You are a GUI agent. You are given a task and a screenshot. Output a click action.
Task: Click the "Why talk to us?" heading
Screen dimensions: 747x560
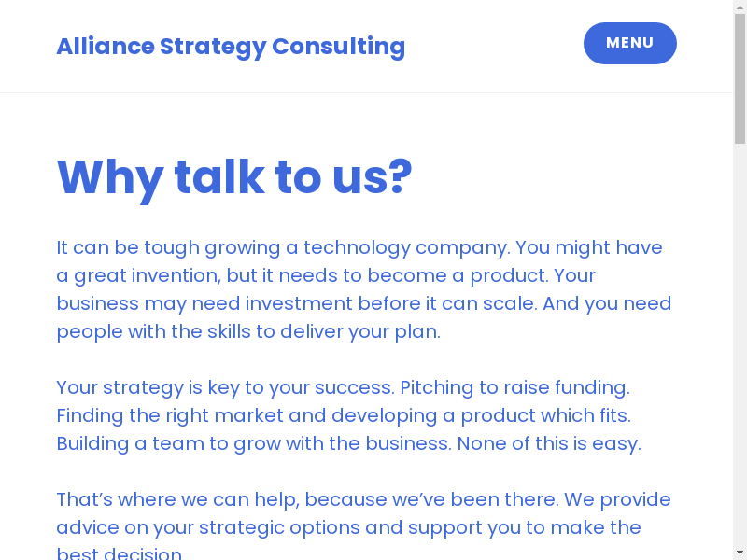click(x=234, y=177)
